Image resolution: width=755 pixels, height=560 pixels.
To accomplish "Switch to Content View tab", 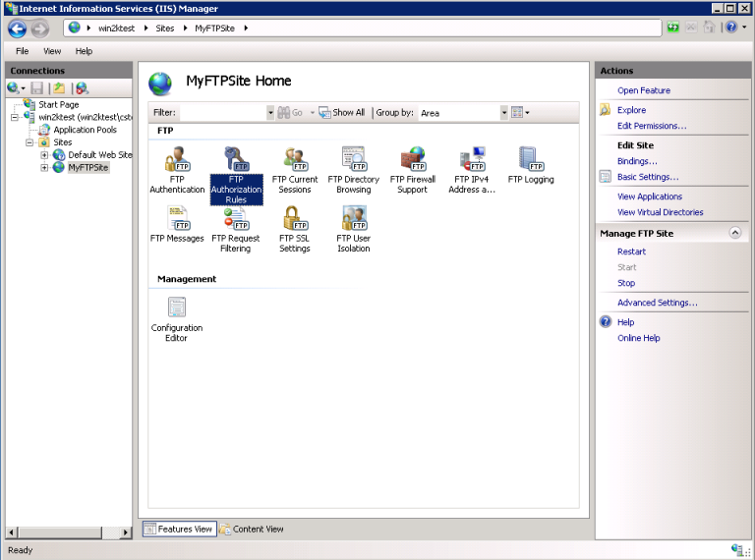I will point(252,529).
